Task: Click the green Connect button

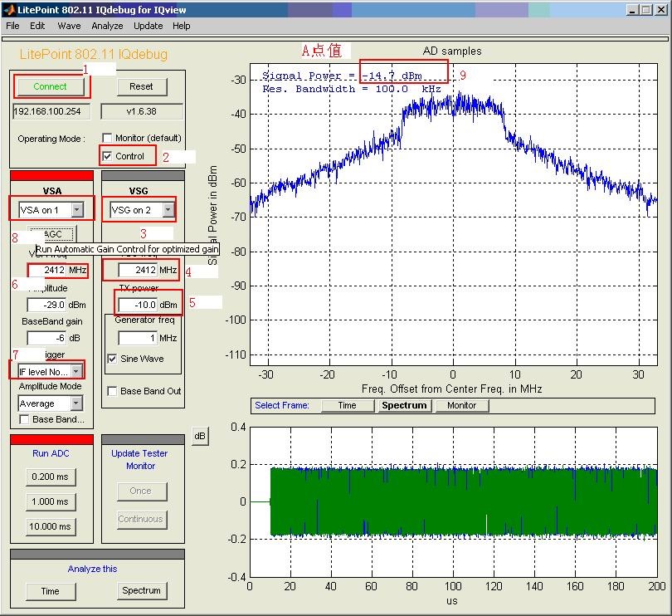Action: click(50, 86)
